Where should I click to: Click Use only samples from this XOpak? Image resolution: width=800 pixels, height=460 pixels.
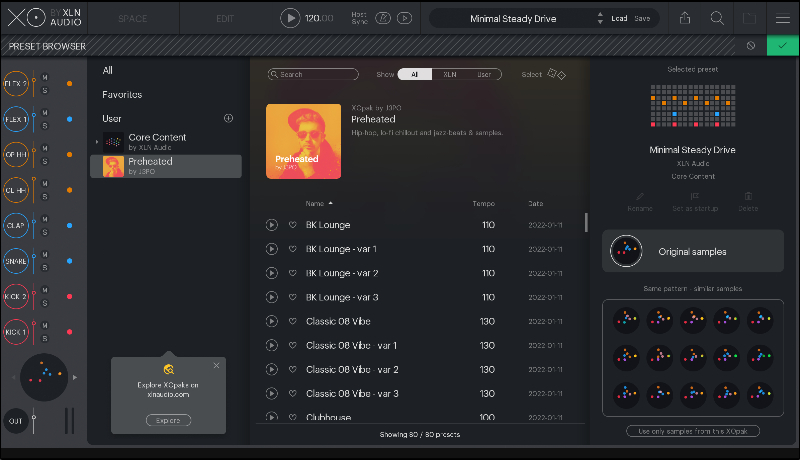(x=693, y=431)
